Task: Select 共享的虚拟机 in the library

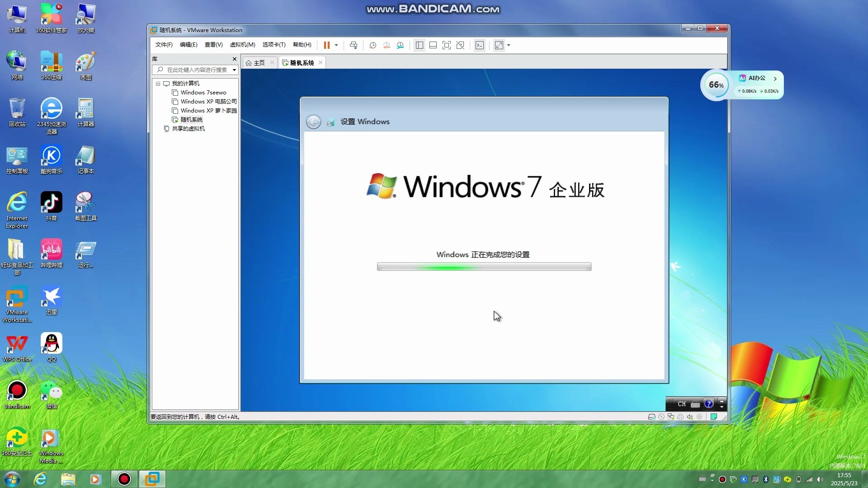Action: [x=184, y=129]
